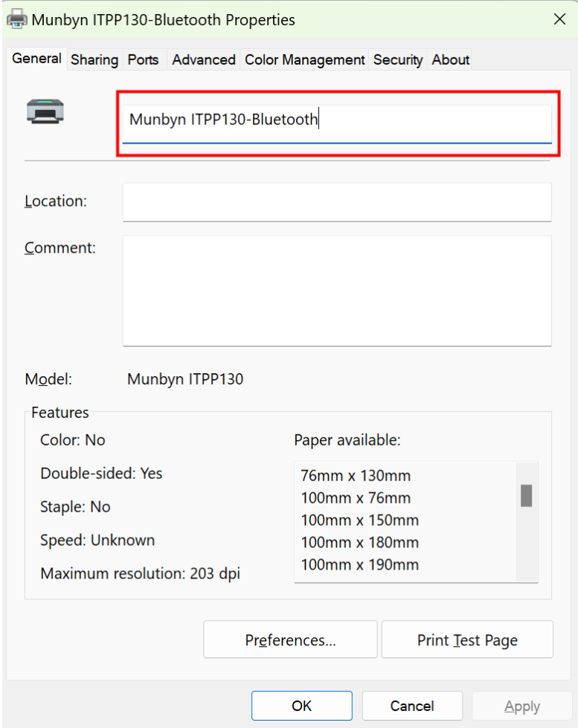
Task: Open printer Preferences
Action: click(290, 640)
